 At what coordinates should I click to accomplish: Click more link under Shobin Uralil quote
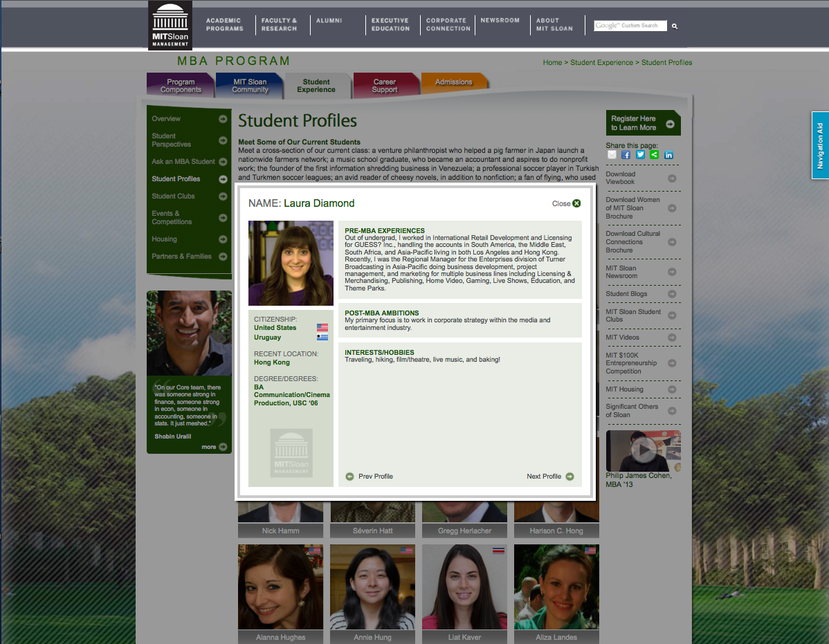(x=214, y=447)
